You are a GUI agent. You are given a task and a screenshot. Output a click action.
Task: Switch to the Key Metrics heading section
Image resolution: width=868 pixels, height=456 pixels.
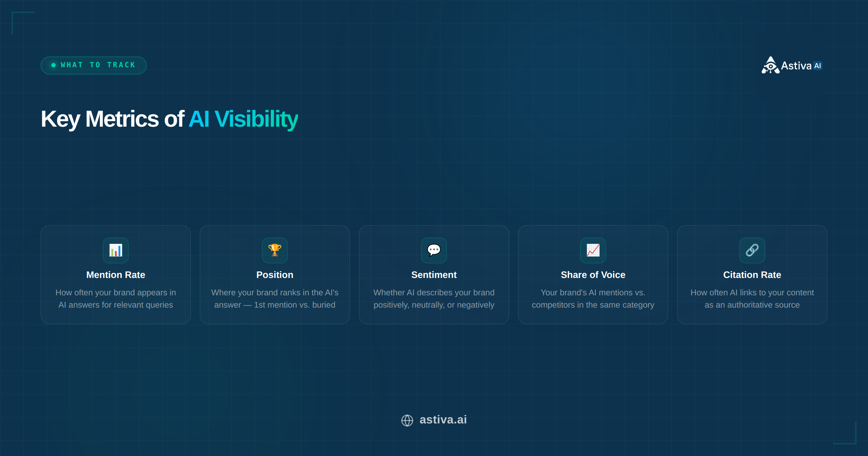169,119
